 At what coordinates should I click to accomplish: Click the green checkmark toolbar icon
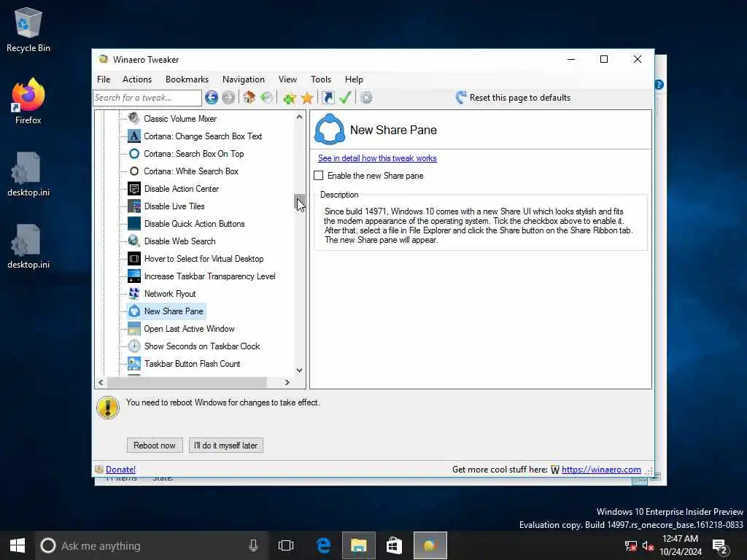click(345, 98)
